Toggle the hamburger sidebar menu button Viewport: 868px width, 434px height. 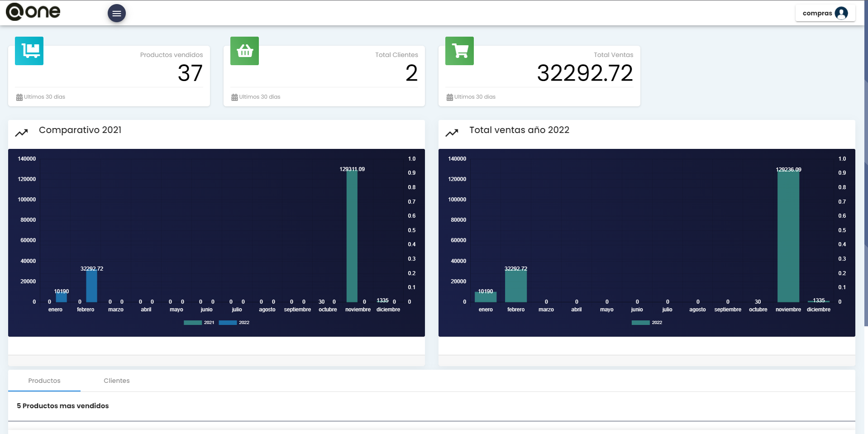tap(116, 13)
